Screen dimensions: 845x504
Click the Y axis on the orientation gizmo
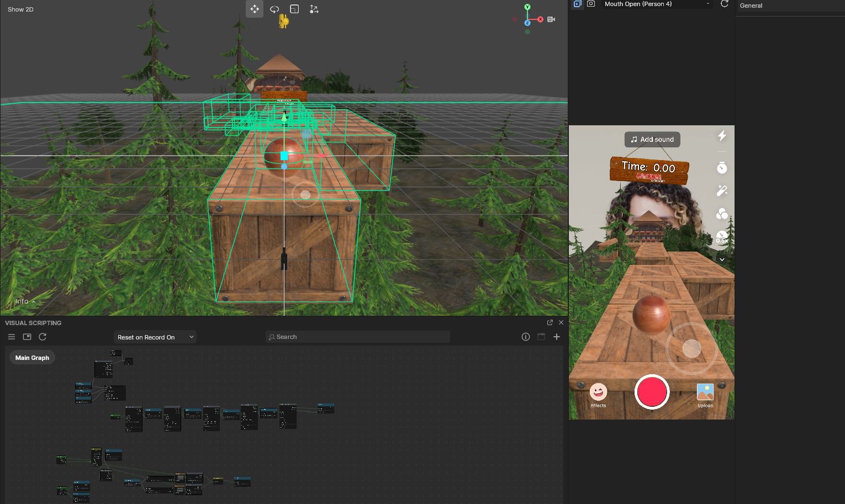pyautogui.click(x=527, y=7)
